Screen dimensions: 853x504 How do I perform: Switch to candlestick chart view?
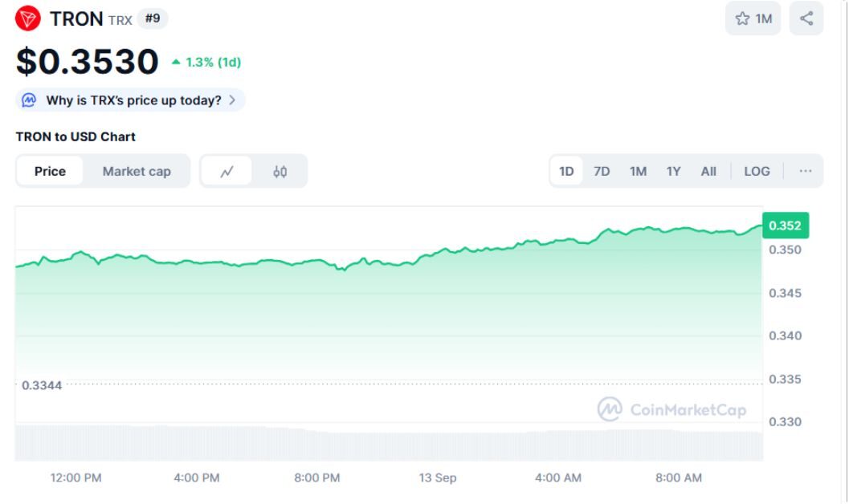(x=280, y=171)
